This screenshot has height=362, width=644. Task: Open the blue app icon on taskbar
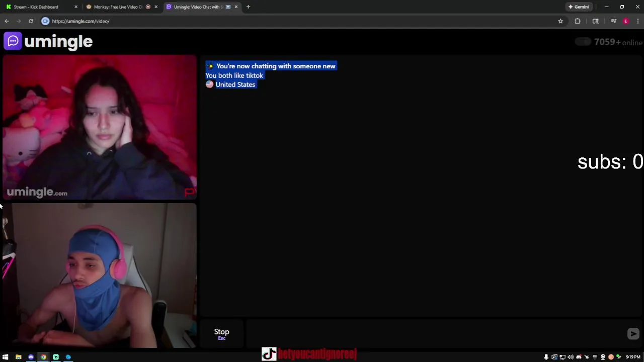[x=68, y=357]
